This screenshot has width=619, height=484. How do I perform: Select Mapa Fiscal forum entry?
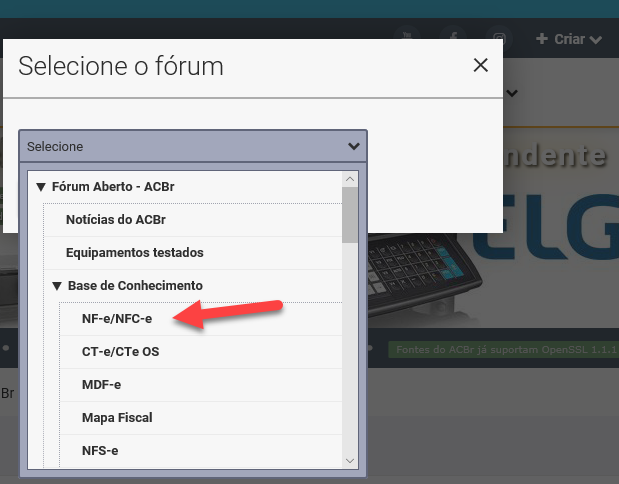click(201, 418)
